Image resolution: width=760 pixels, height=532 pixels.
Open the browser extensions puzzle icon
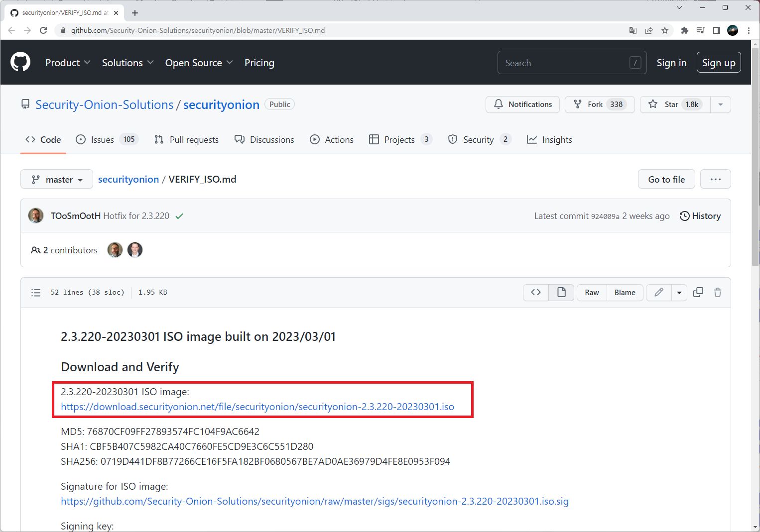pos(684,30)
